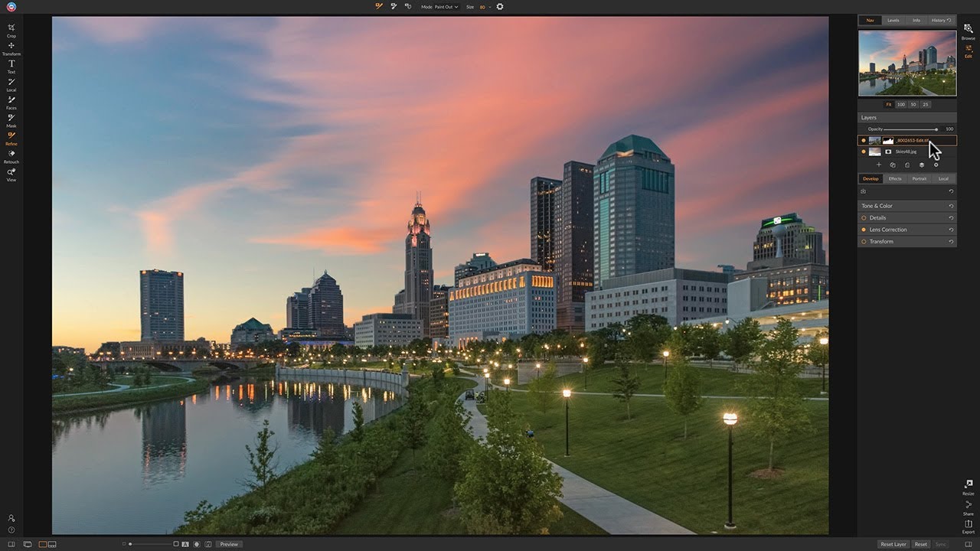Select the Mask tool
The width and height of the screenshot is (980, 551).
[11, 120]
